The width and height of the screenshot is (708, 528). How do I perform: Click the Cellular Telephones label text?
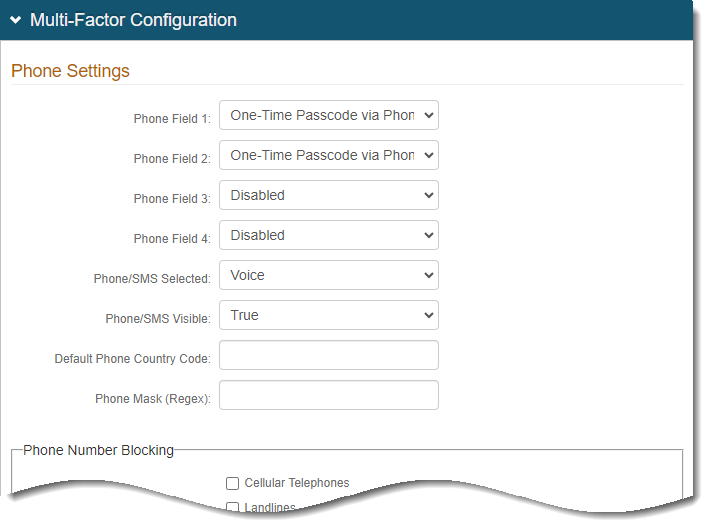pos(297,484)
